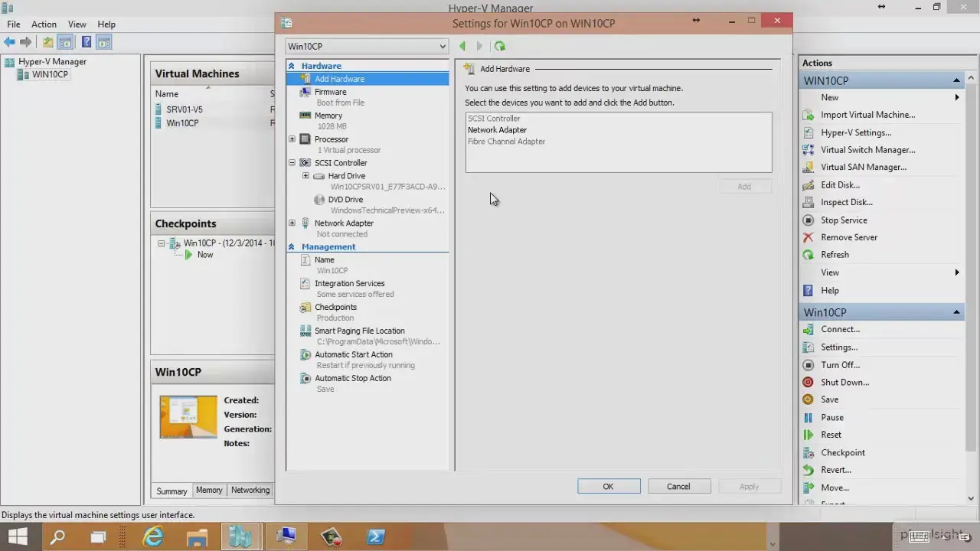Open Internet Explorer from the taskbar

pos(154,536)
